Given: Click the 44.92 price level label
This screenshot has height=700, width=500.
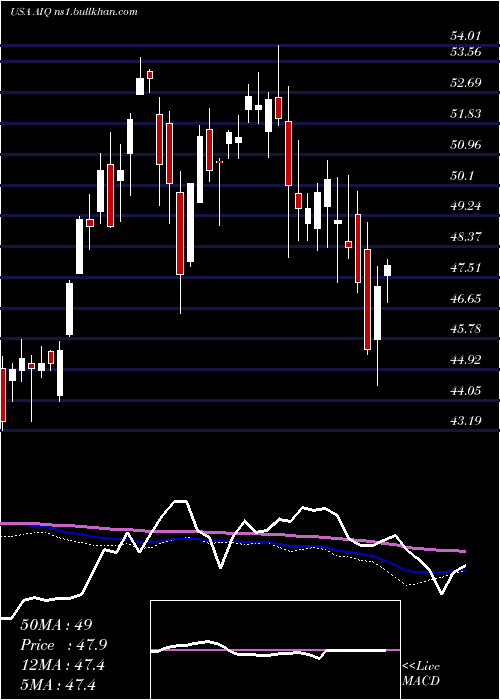Looking at the screenshot, I should point(466,360).
